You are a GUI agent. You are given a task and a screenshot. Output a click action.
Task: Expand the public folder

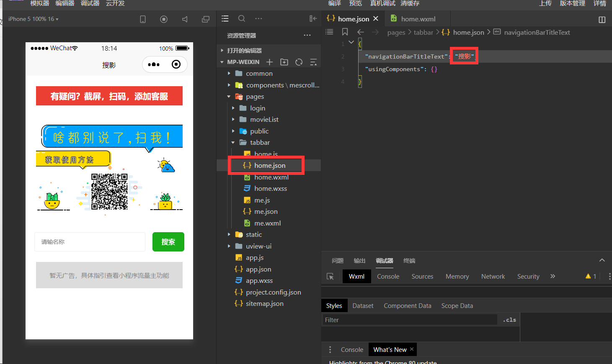point(233,131)
